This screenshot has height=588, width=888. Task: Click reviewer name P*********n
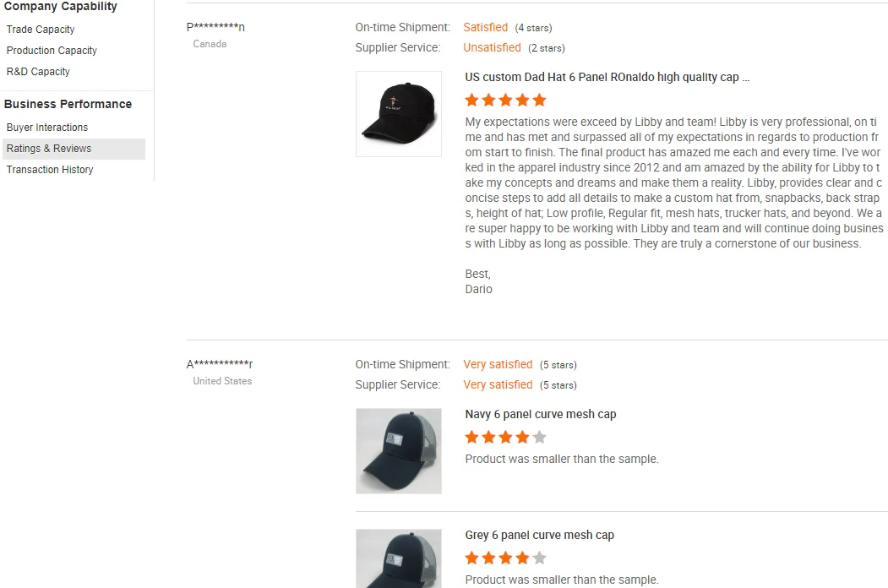point(215,27)
